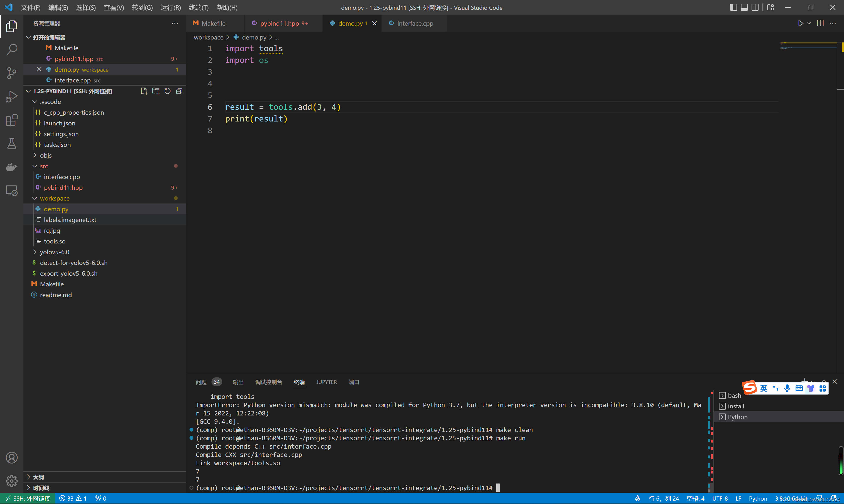Run the Python file with play button
This screenshot has width=844, height=504.
pos(801,23)
